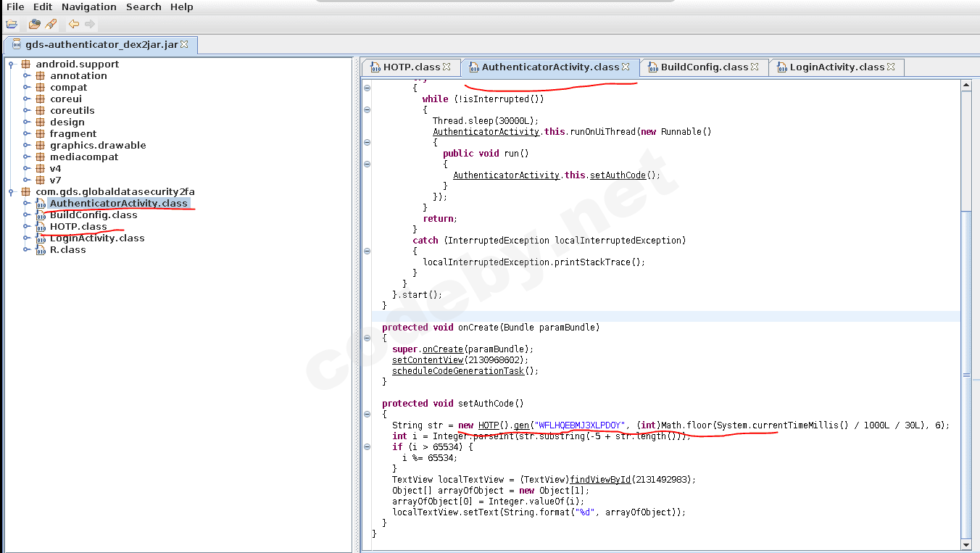The height and width of the screenshot is (553, 980).
Task: Close the LoginActivity.class editor tab
Action: pos(891,67)
